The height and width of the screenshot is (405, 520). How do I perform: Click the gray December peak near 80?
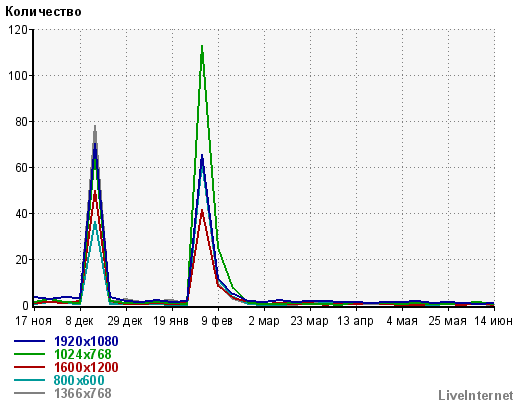pos(95,128)
